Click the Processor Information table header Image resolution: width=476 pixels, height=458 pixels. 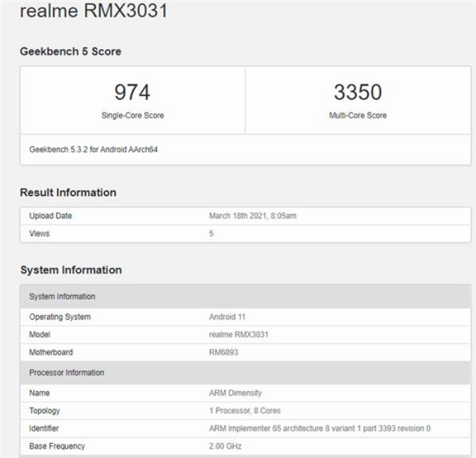tap(245, 373)
